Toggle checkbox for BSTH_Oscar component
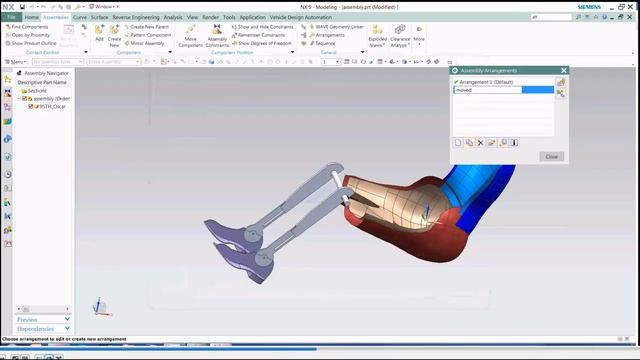 click(31, 107)
